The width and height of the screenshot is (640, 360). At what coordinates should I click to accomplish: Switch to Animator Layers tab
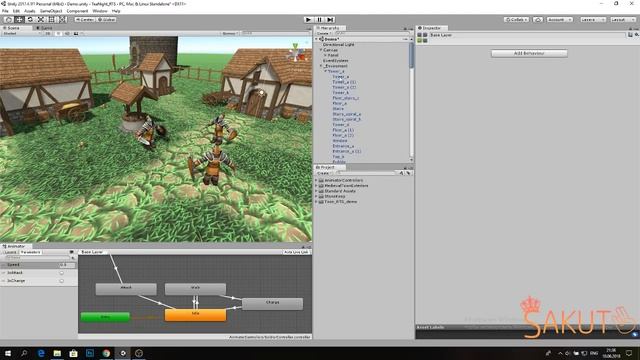[x=10, y=252]
